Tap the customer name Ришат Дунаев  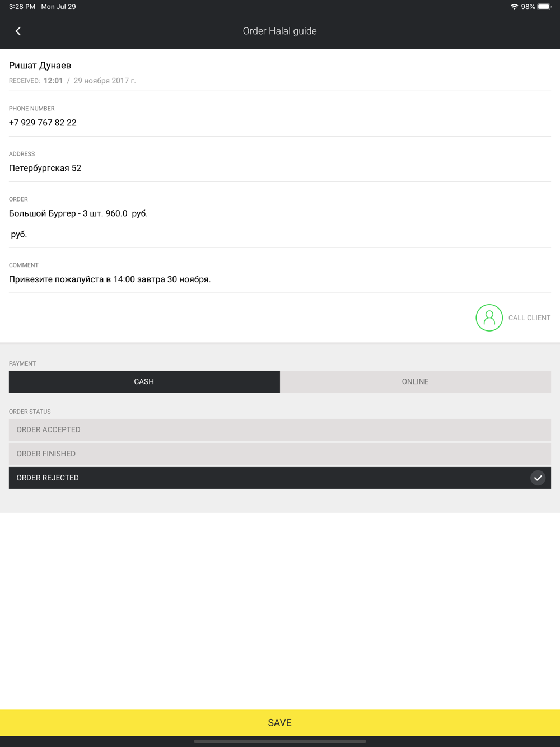[x=40, y=66]
